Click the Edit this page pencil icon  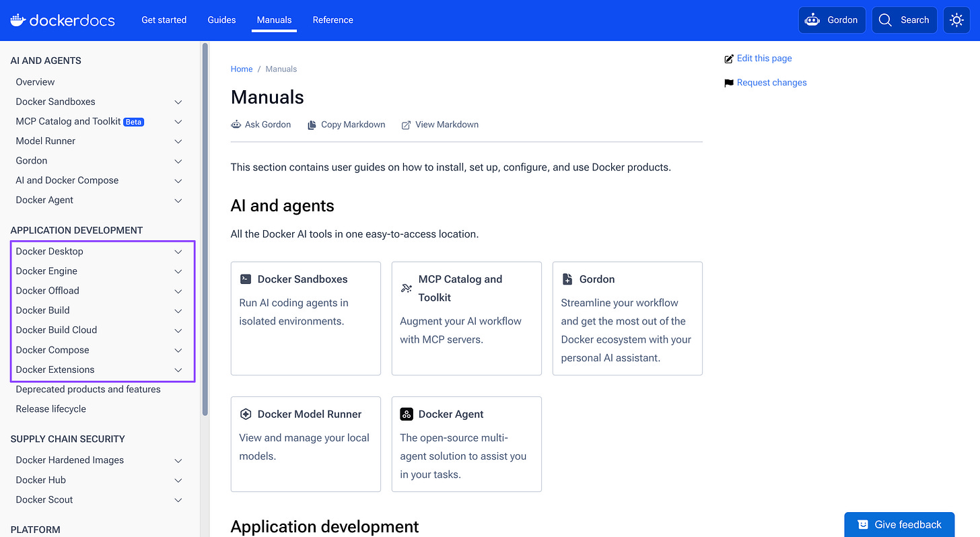[x=728, y=59]
